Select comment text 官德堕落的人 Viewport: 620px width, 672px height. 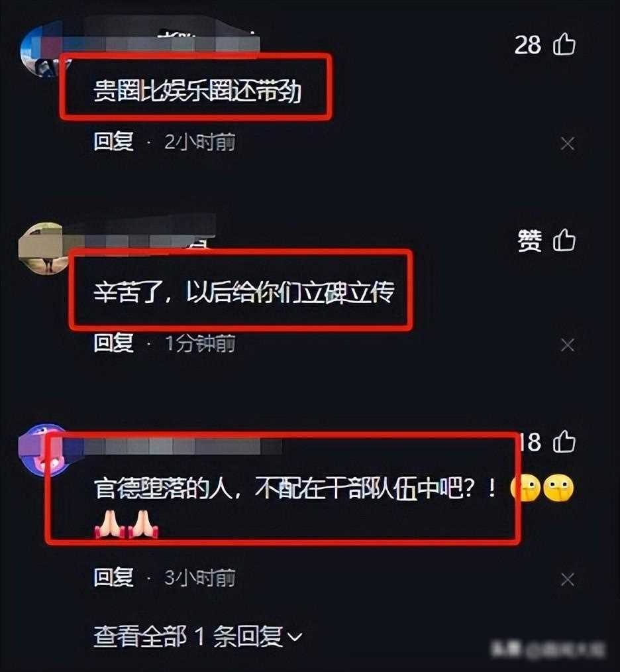point(164,488)
